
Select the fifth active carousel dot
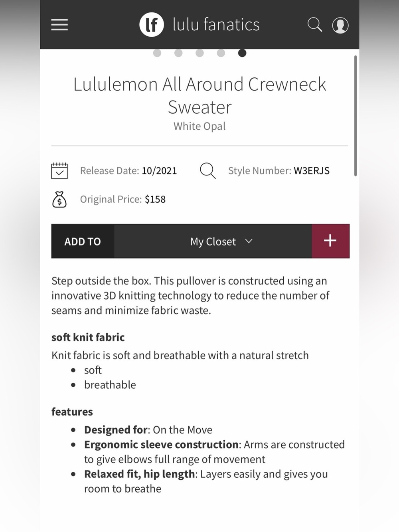242,53
